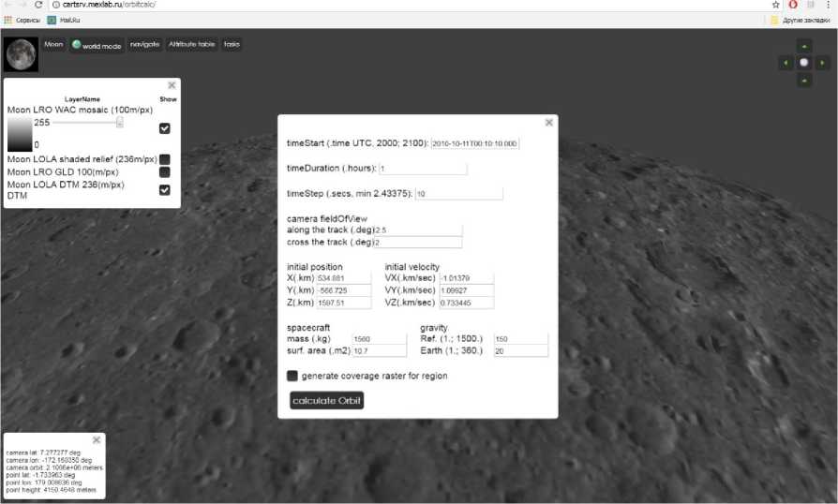
Task: Edit initial position X field
Action: point(344,278)
